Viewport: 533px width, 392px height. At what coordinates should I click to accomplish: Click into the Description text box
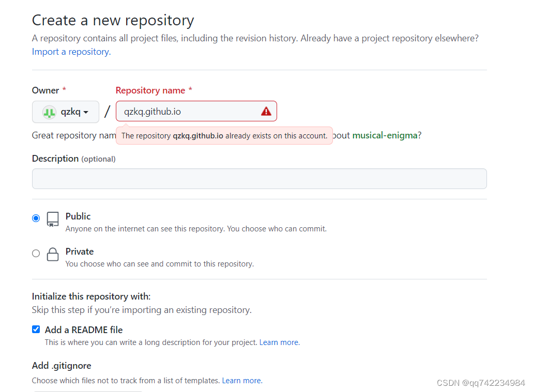tap(259, 179)
